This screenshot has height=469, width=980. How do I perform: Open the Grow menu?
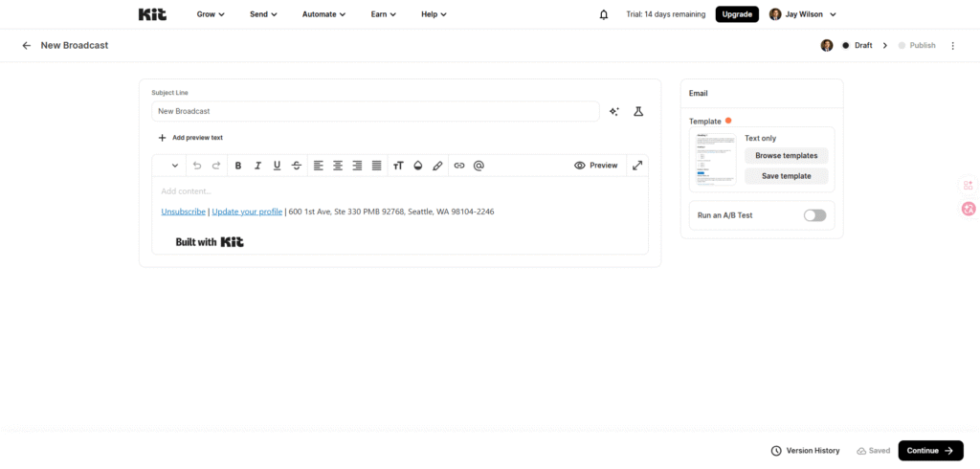(211, 14)
